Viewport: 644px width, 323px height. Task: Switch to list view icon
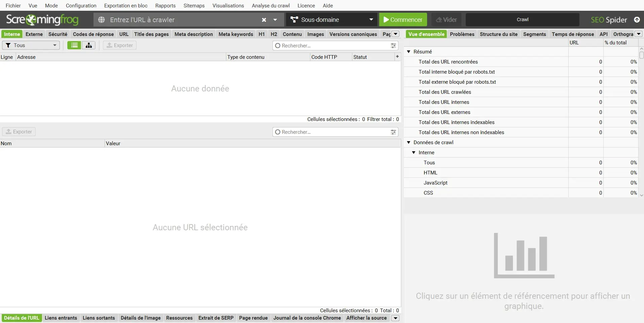[x=74, y=45]
